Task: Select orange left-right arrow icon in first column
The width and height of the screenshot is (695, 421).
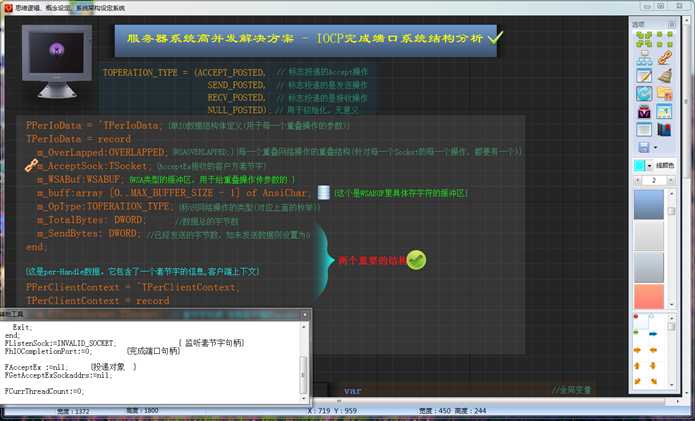Action: 637,351
